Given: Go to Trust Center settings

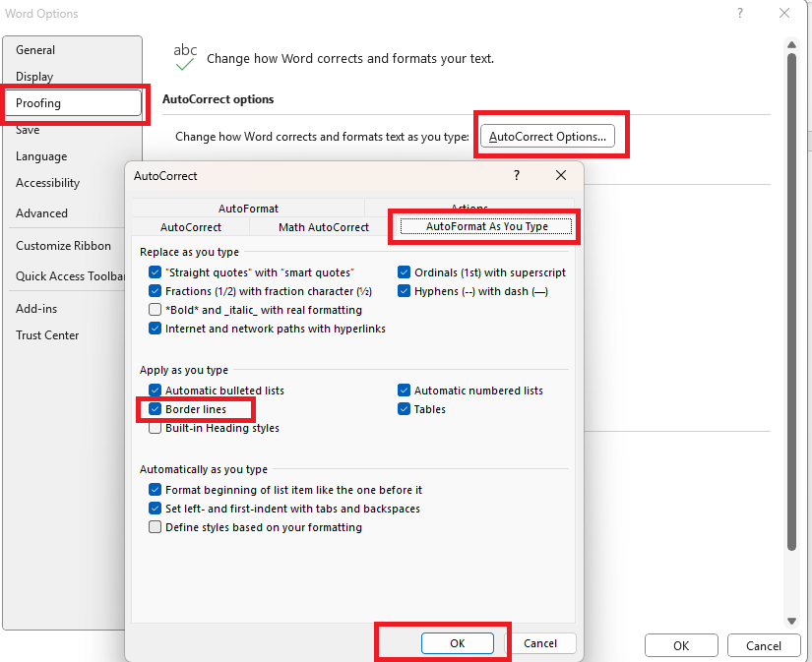Looking at the screenshot, I should coord(47,335).
